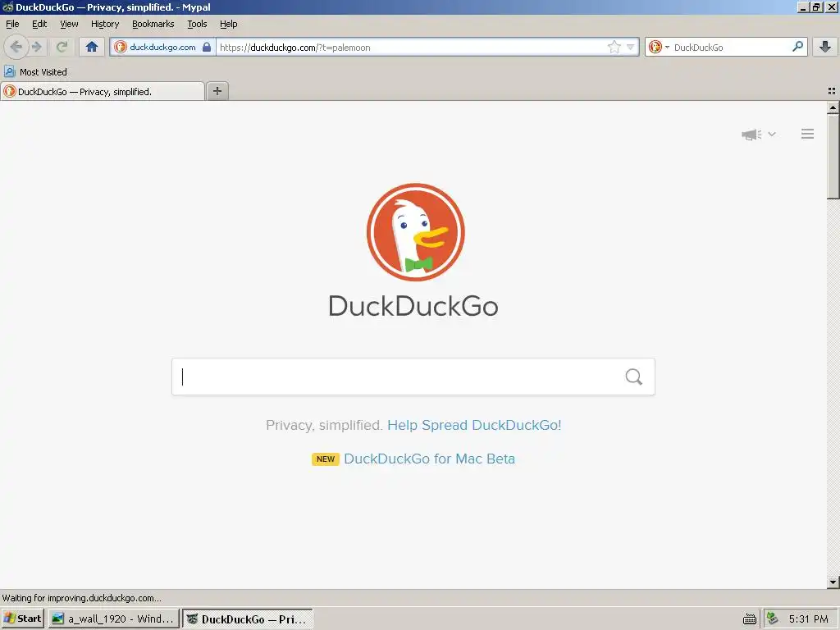Click the megaphone spread icon on page
Viewport: 840px width, 630px height.
[x=751, y=134]
